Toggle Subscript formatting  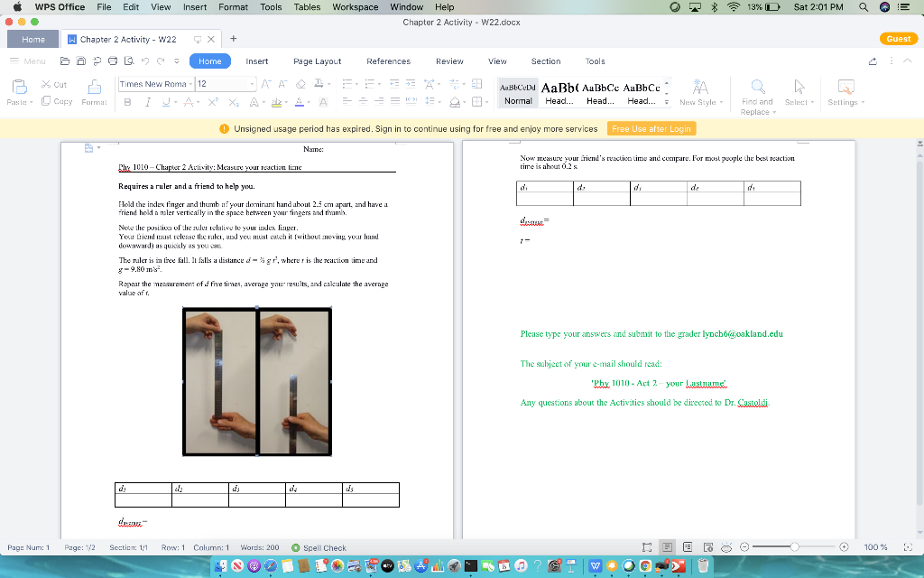coord(234,102)
